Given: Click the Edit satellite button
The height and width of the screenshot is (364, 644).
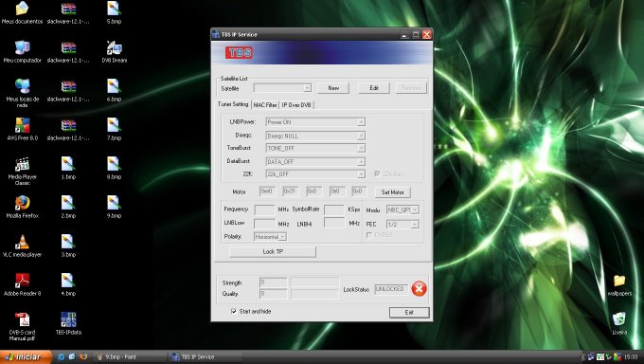Looking at the screenshot, I should pos(374,88).
